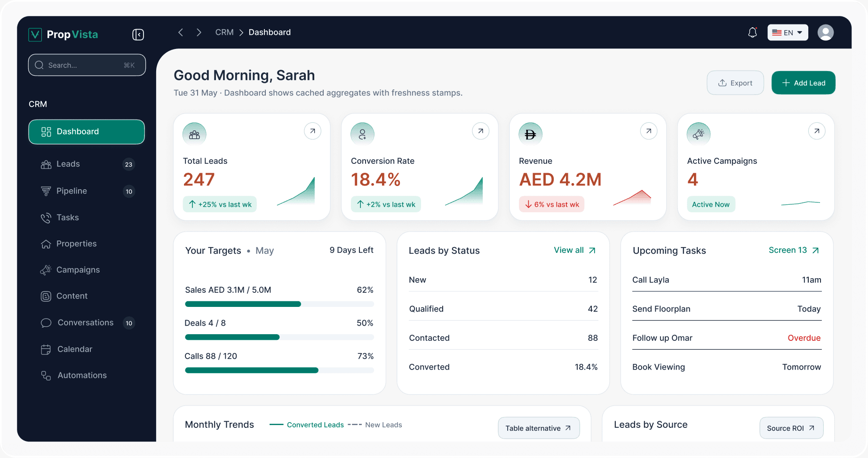This screenshot has width=868, height=458.
Task: Click the Content sidebar icon
Action: click(46, 296)
